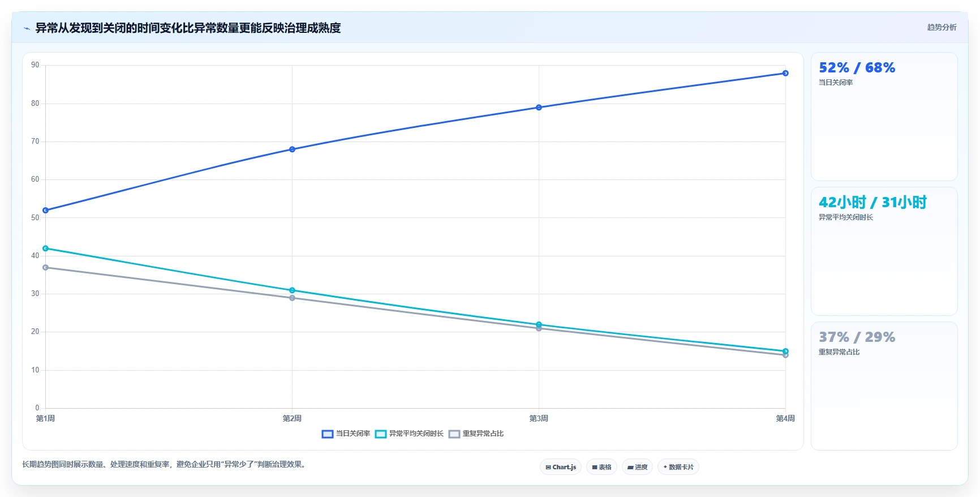
Task: Click the trend icon beside the chart title
Action: pyautogui.click(x=27, y=28)
